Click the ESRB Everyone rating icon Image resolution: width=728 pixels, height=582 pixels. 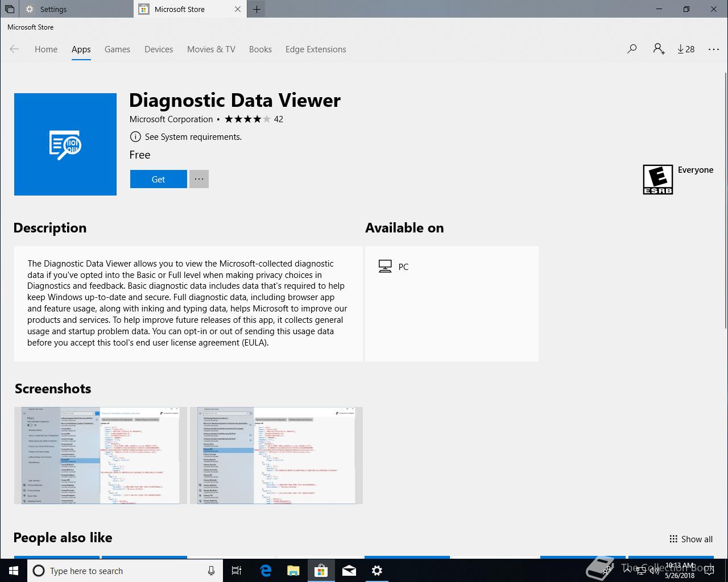tap(658, 180)
